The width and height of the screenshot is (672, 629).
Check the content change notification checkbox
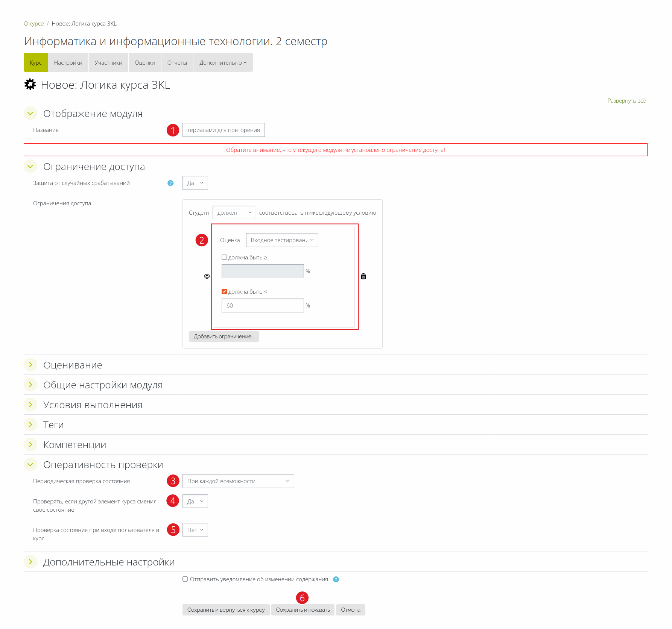click(185, 579)
